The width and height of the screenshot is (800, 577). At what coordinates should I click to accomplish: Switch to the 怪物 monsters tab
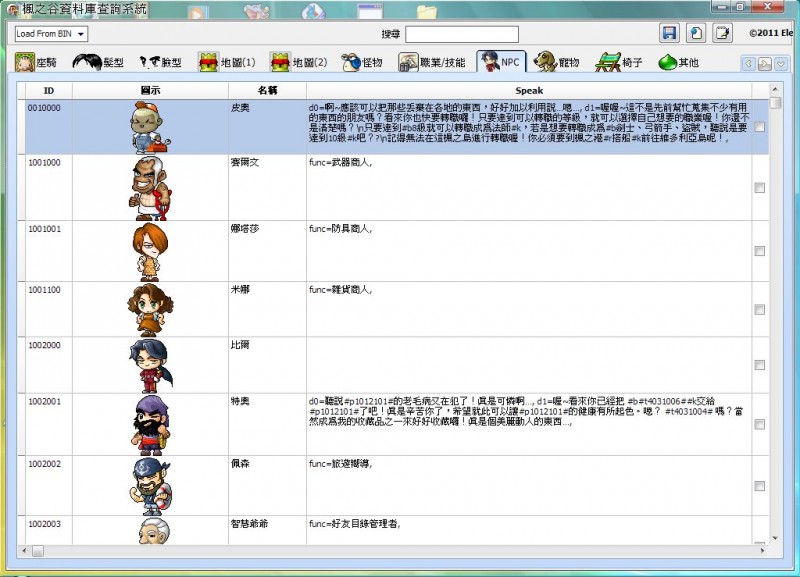pyautogui.click(x=362, y=62)
